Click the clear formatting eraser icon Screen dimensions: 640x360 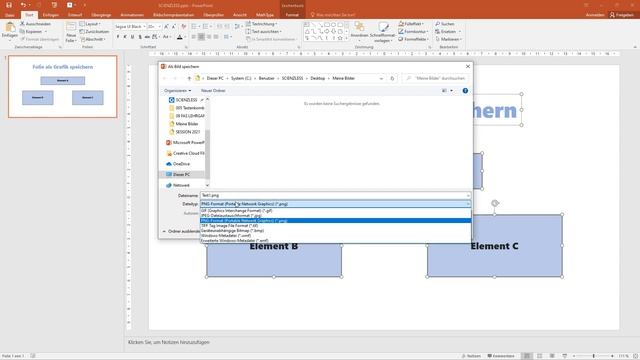(x=183, y=27)
